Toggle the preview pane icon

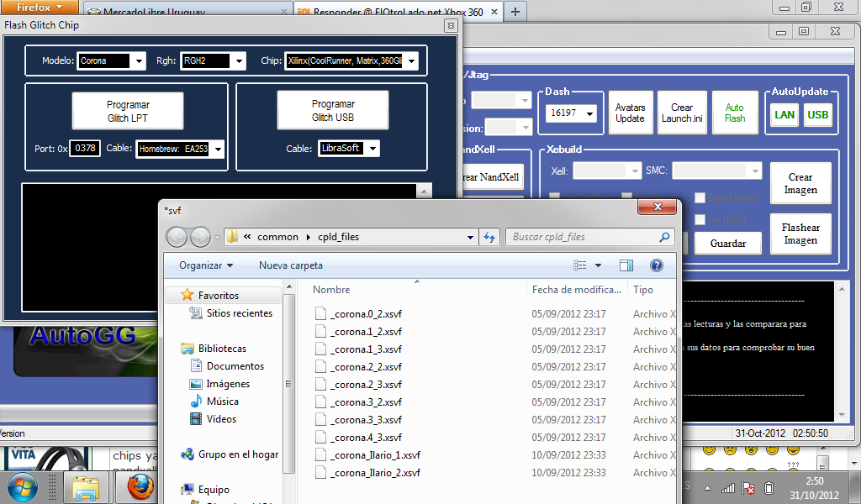point(626,265)
